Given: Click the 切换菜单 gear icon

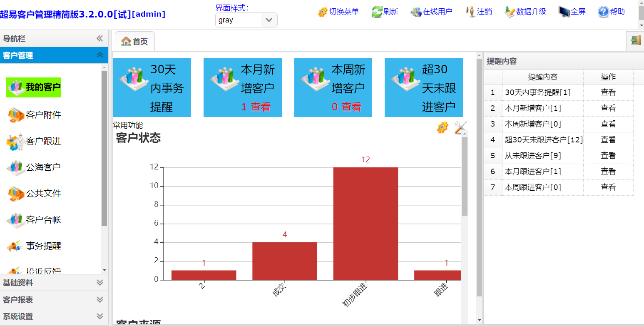Looking at the screenshot, I should [x=323, y=12].
